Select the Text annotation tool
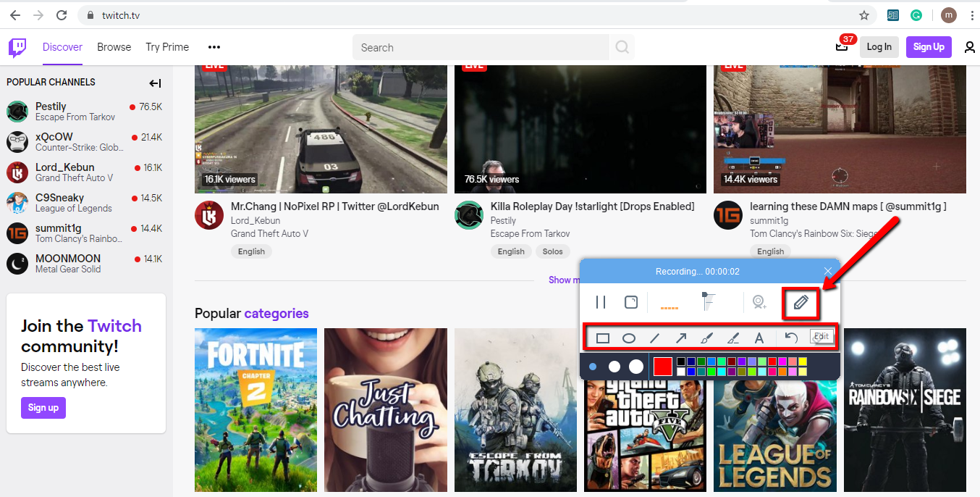 [x=759, y=338]
